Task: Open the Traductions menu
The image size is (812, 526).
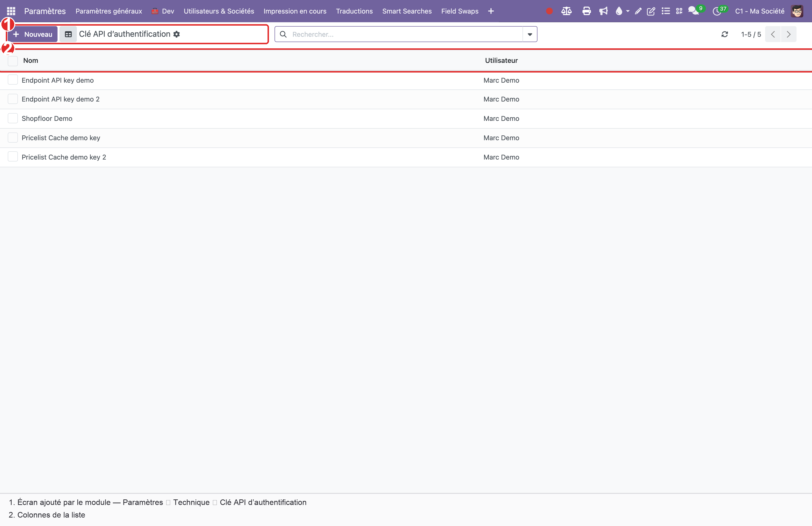Action: 354,11
